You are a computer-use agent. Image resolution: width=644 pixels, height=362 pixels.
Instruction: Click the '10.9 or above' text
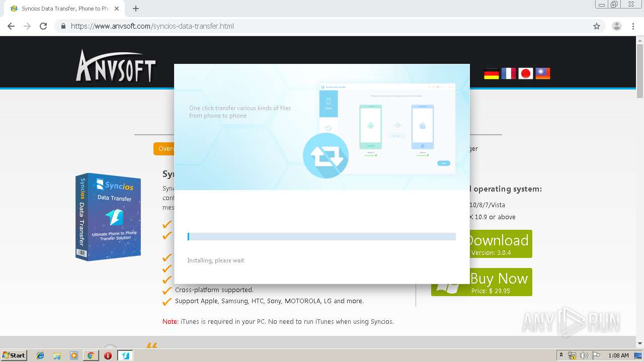point(495,217)
